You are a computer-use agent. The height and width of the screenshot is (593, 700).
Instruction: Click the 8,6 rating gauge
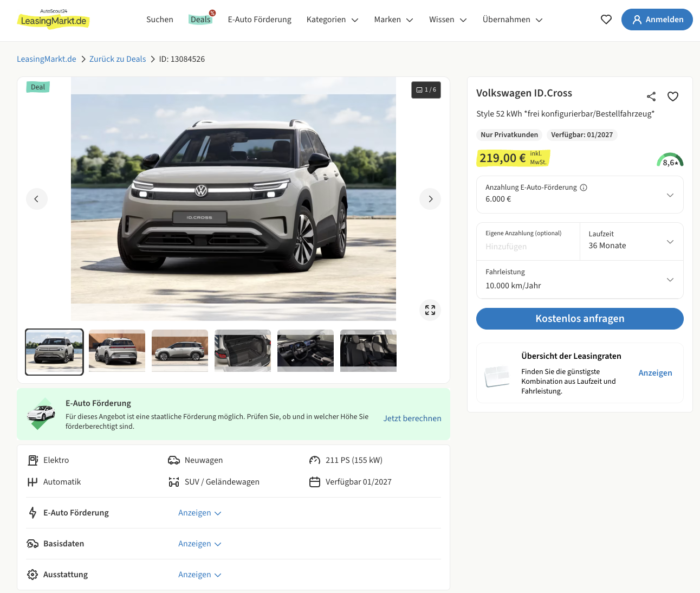tap(670, 160)
